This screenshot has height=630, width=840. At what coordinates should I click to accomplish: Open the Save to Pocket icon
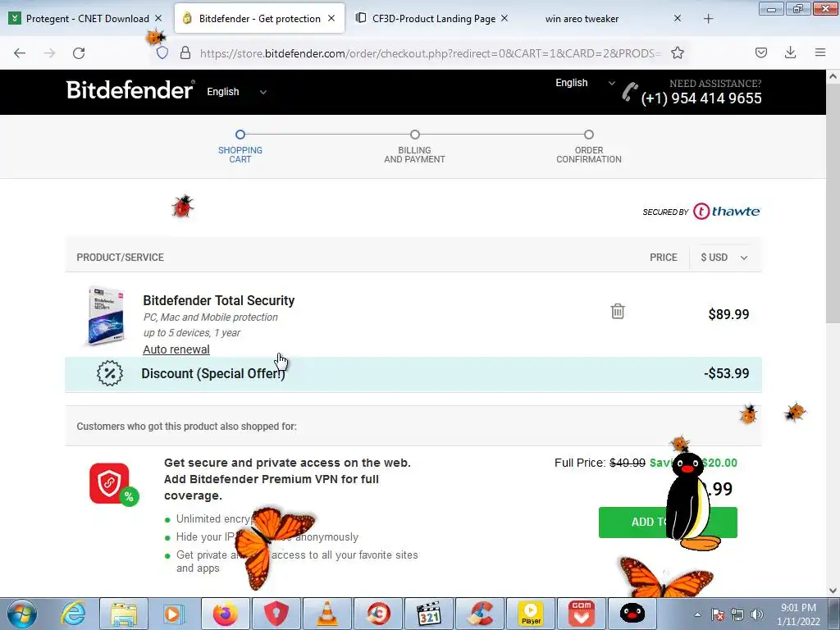(x=760, y=52)
